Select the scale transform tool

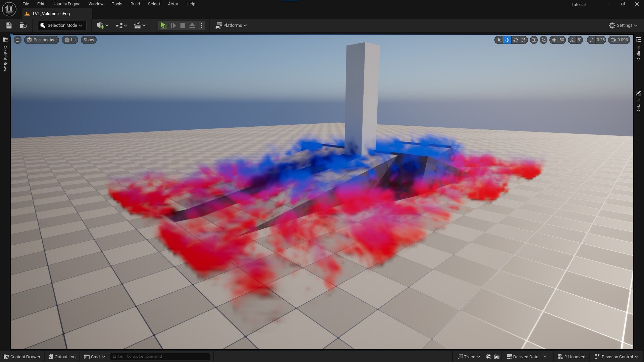524,40
